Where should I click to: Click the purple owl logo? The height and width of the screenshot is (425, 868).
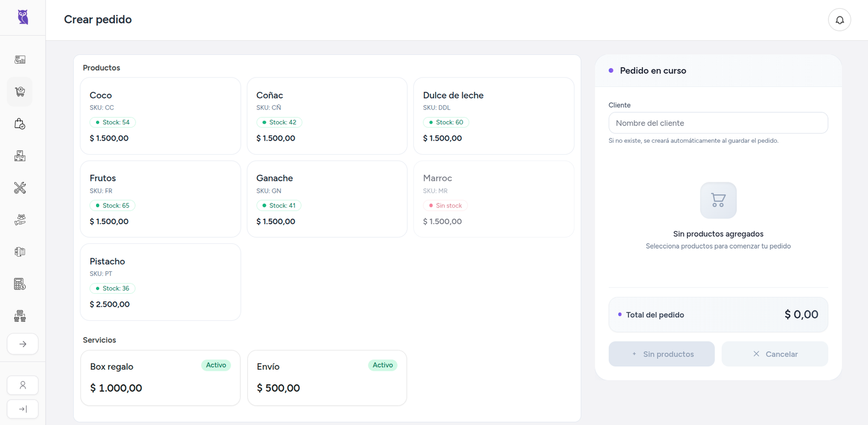23,17
